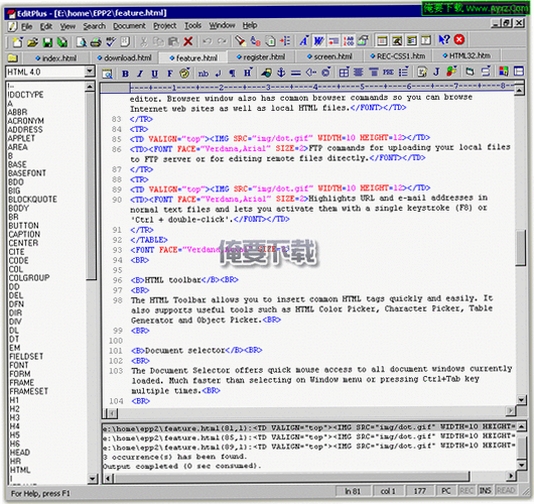
Task: Click the red circle stop icon
Action: click(x=459, y=40)
